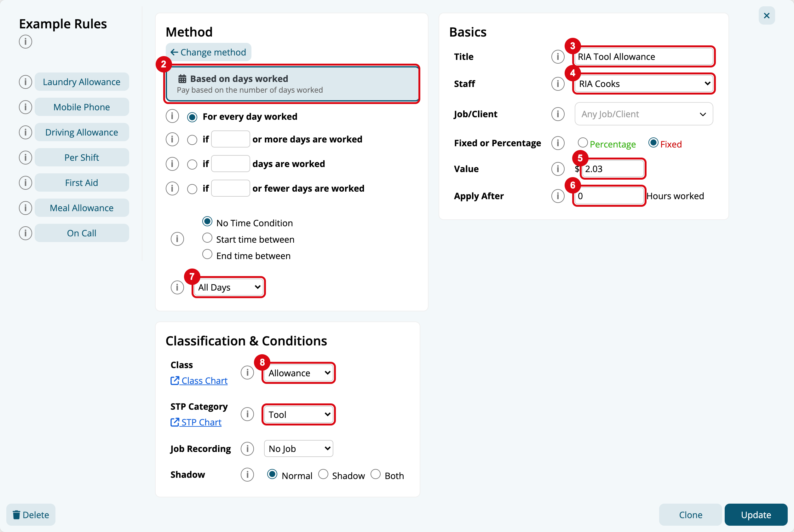Open the Class dropdown set to Allowance
Image resolution: width=794 pixels, height=532 pixels.
298,373
